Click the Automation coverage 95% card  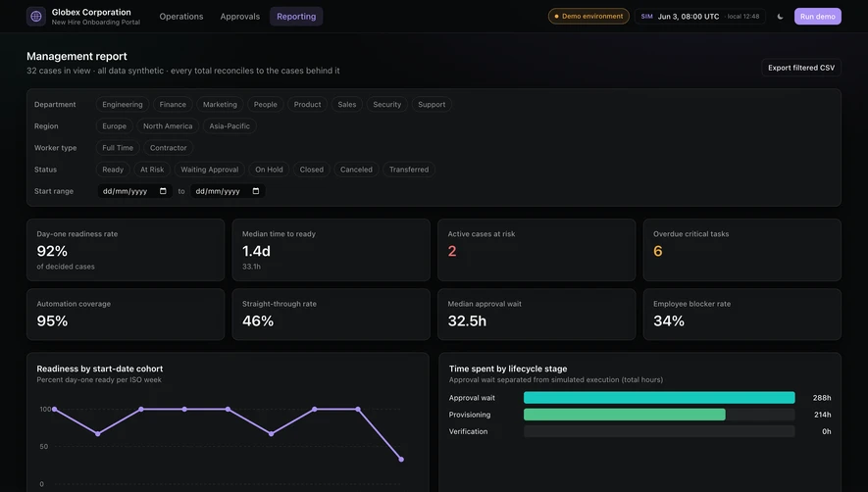point(126,315)
